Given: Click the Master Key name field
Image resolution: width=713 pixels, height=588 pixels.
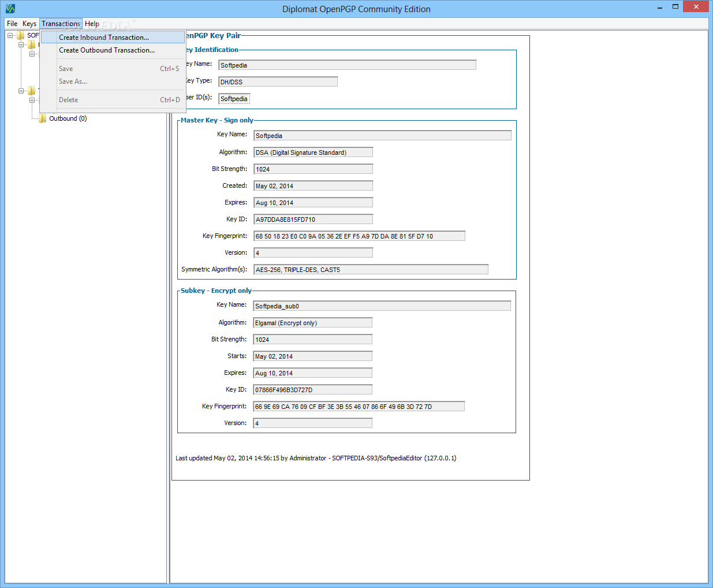Looking at the screenshot, I should (382, 136).
